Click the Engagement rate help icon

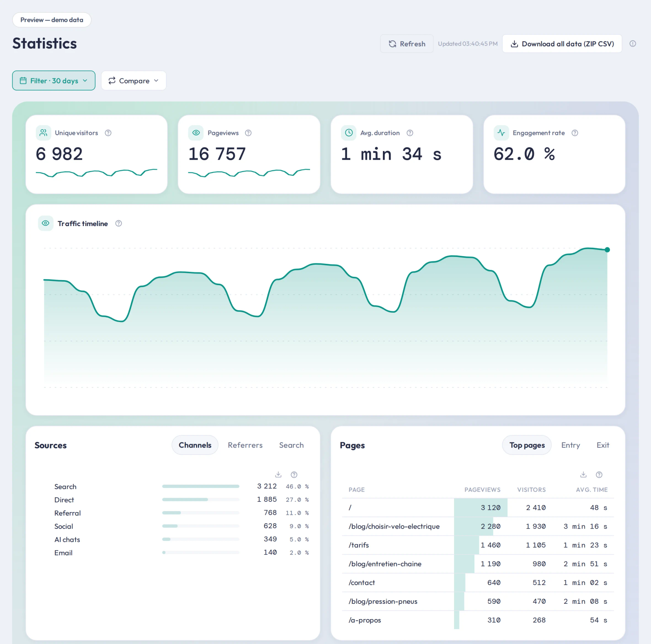(575, 133)
